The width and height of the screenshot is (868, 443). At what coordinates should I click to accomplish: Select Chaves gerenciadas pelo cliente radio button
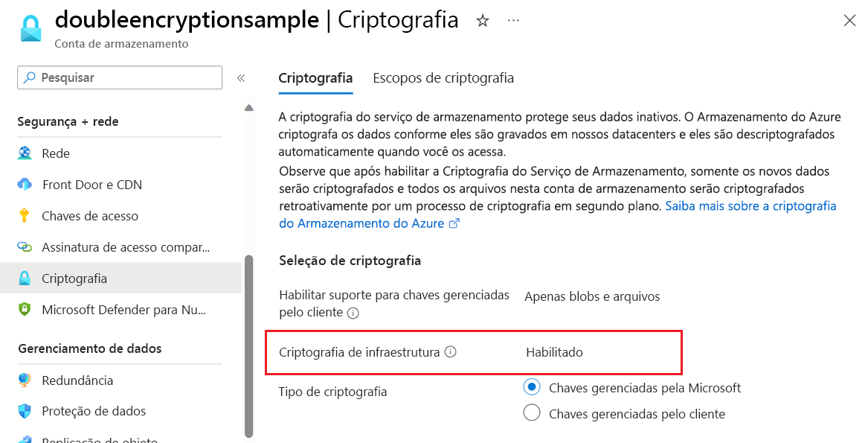click(x=532, y=412)
